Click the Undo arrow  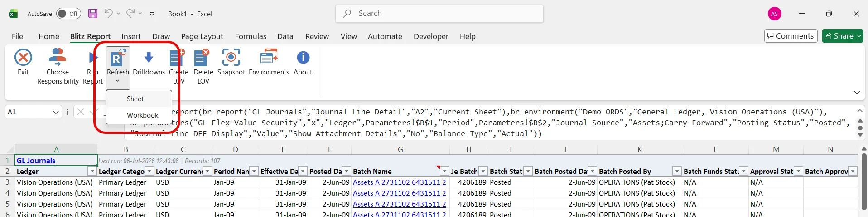pos(108,13)
